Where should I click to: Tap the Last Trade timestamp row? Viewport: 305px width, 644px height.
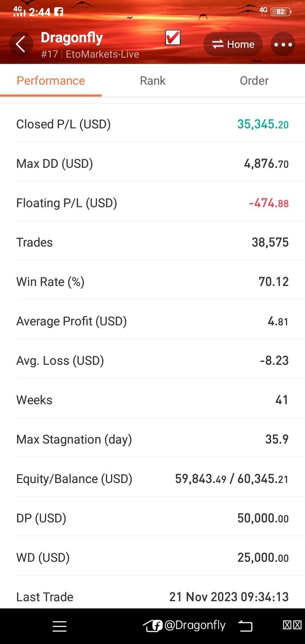pyautogui.click(x=152, y=597)
